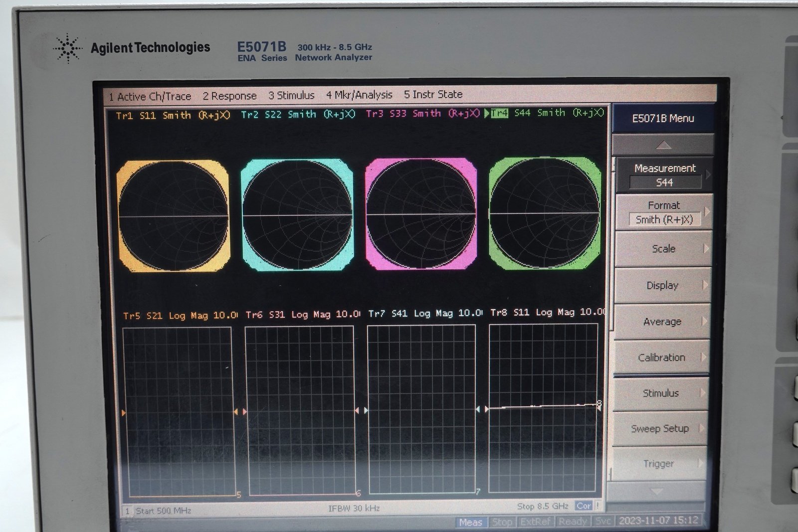Click the E5071B Menu title
The width and height of the screenshot is (798, 532).
coord(663,118)
